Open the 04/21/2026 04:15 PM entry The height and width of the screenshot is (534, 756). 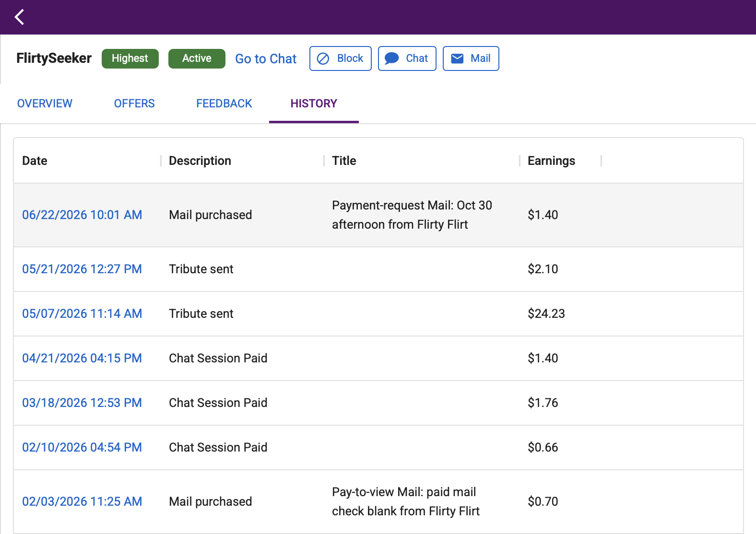pyautogui.click(x=82, y=358)
